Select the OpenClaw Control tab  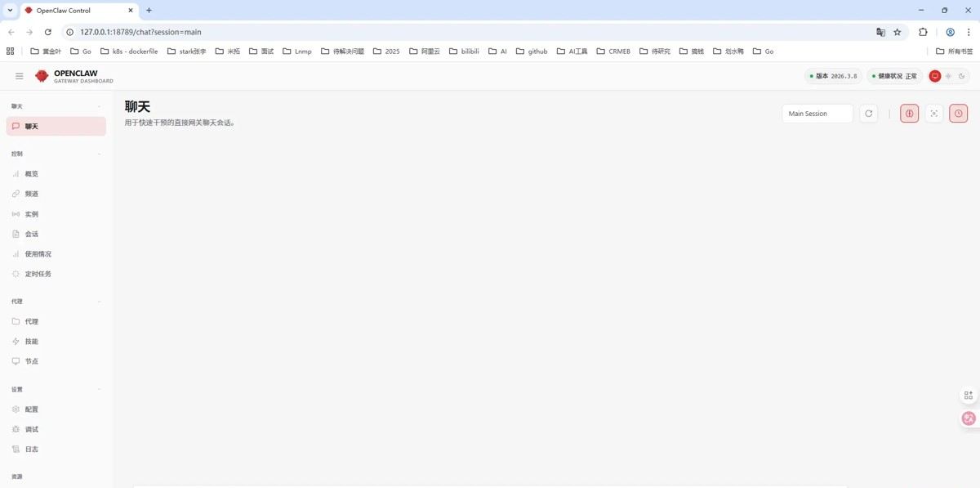coord(78,11)
